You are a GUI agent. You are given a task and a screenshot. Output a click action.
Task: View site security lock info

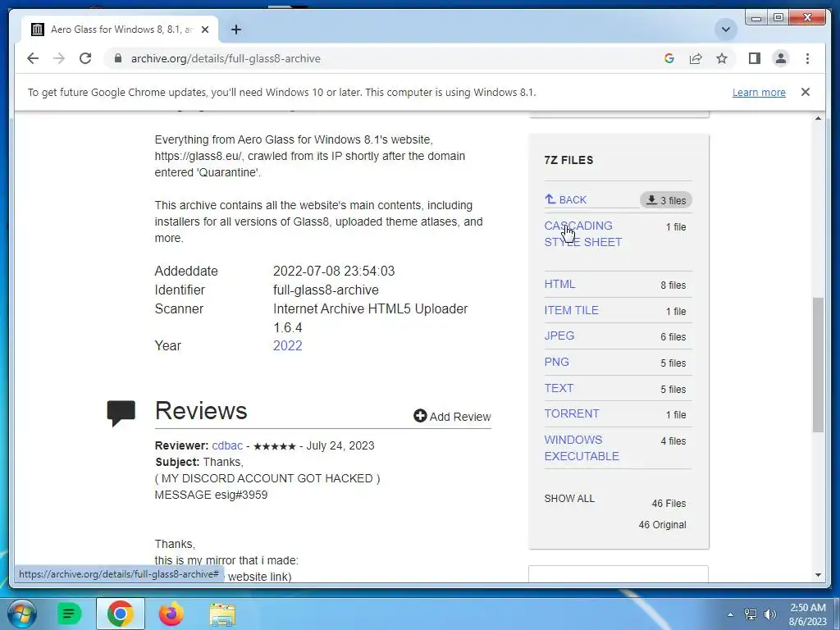point(118,58)
